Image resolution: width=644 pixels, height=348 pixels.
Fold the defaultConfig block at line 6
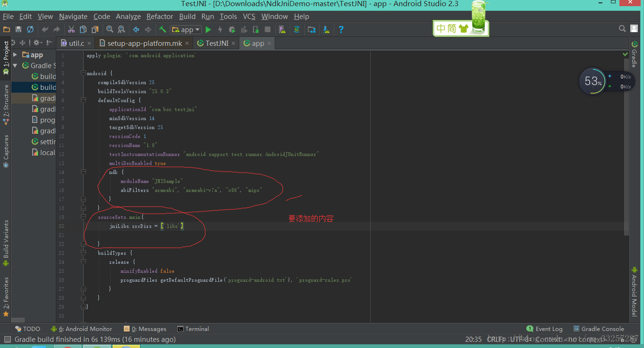tap(83, 100)
